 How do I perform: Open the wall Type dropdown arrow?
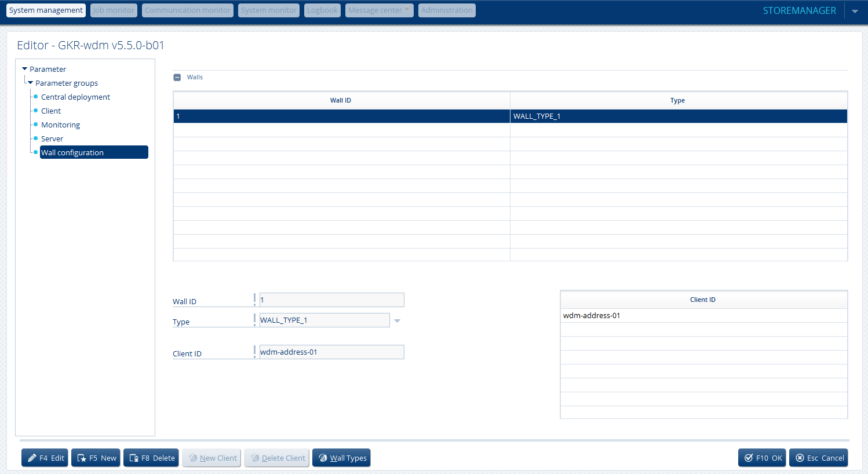coord(397,320)
